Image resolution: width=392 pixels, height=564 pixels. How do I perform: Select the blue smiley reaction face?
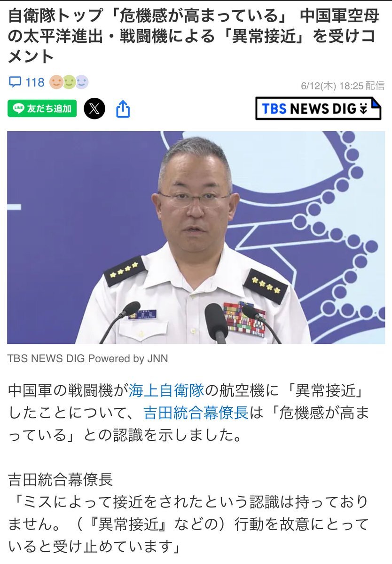pyautogui.click(x=82, y=82)
